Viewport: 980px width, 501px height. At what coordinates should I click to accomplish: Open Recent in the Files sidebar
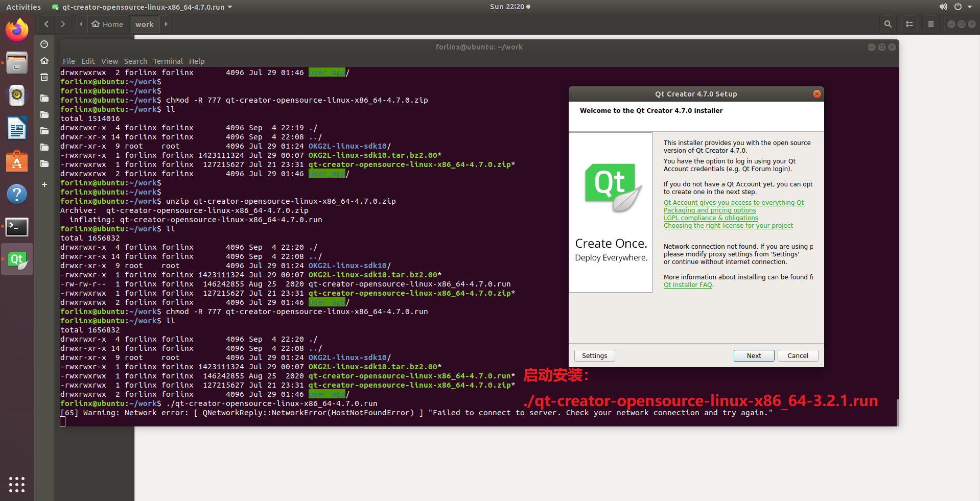tap(44, 44)
